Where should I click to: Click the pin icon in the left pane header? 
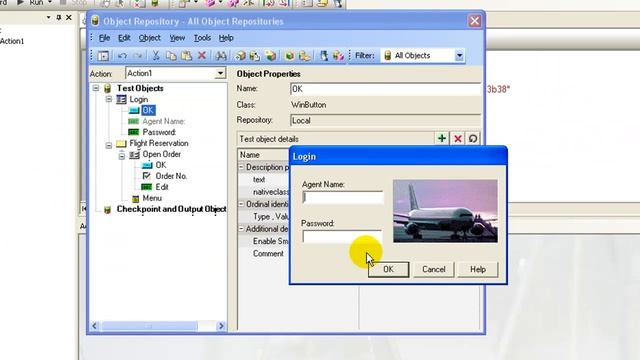(x=58, y=17)
